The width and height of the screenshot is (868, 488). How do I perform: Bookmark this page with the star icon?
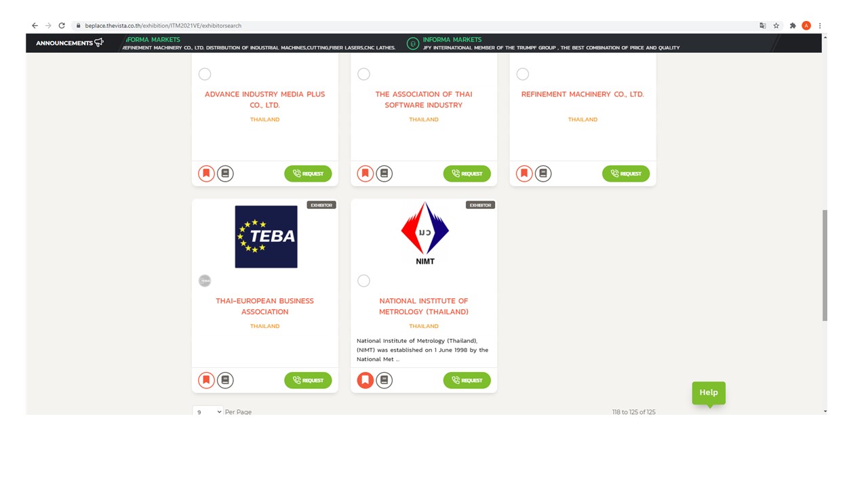click(x=776, y=26)
